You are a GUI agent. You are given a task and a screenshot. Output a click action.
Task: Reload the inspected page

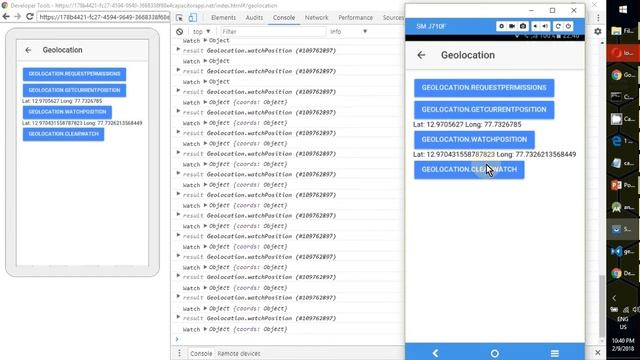(x=29, y=17)
